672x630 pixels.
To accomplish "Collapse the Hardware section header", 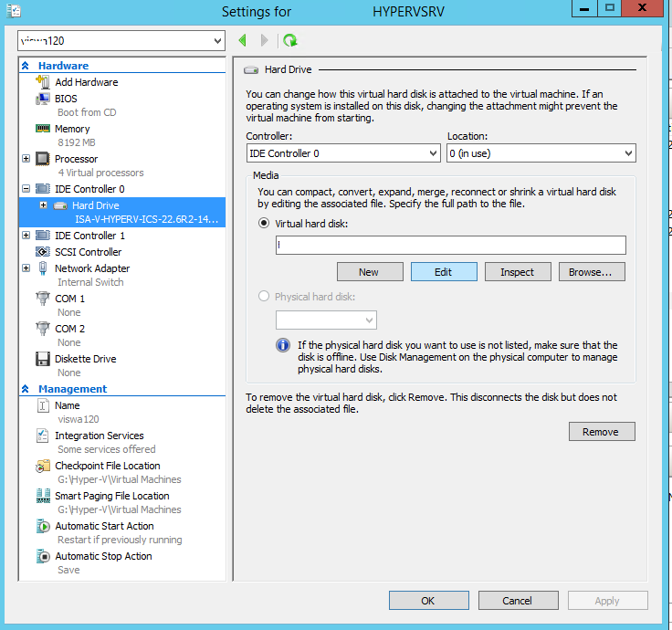I will coord(26,66).
